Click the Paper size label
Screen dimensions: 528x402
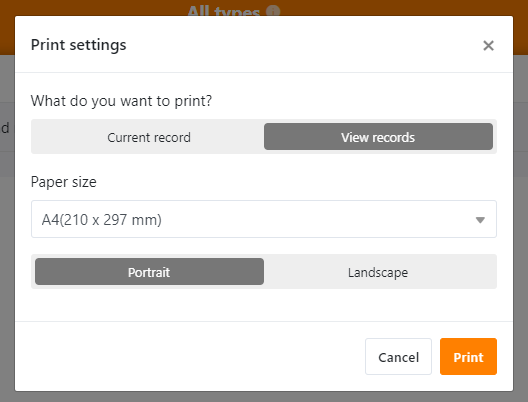tap(64, 182)
